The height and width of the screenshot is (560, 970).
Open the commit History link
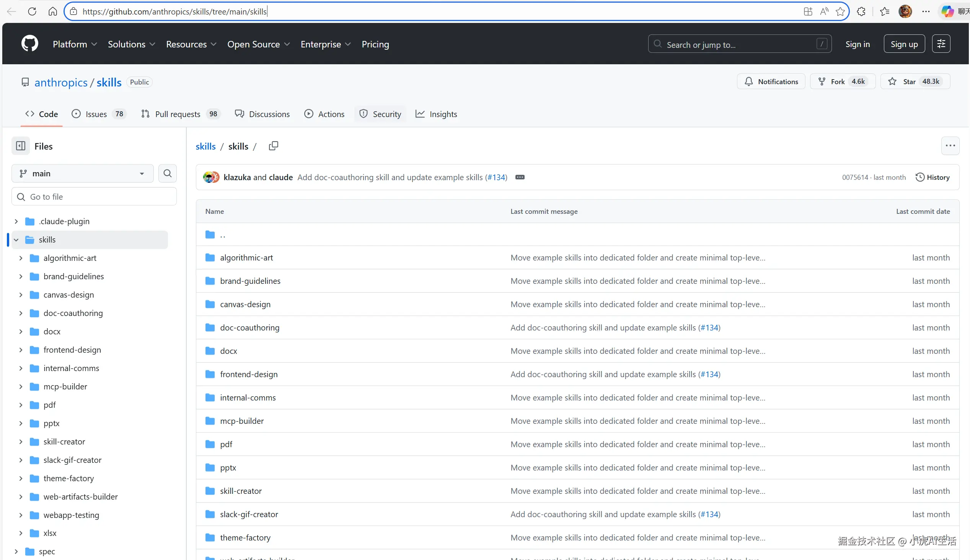(932, 177)
